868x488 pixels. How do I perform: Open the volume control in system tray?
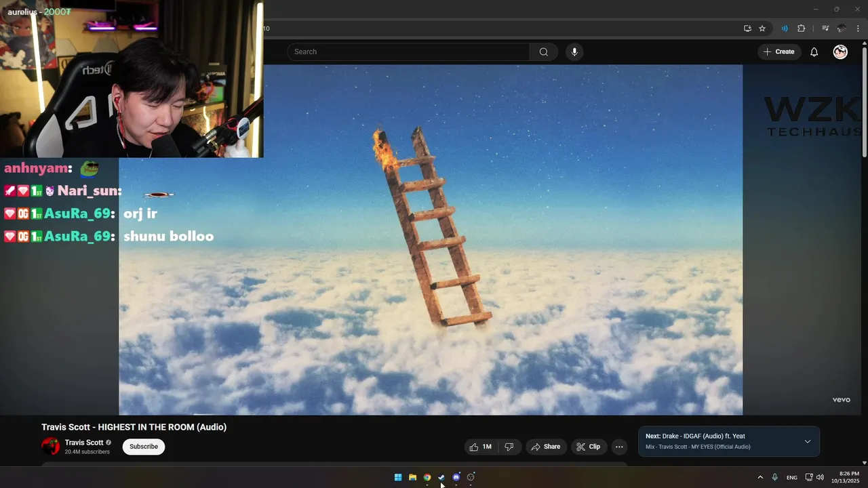tap(820, 477)
